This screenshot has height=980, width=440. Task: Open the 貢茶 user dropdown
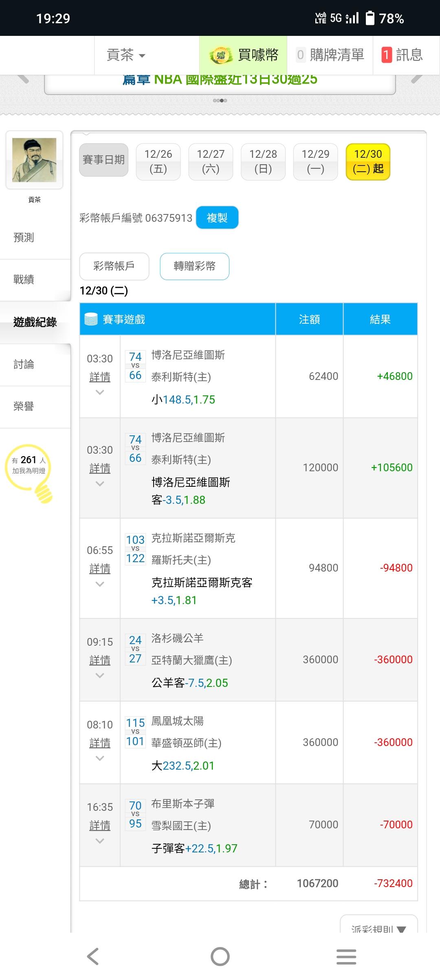[x=126, y=55]
